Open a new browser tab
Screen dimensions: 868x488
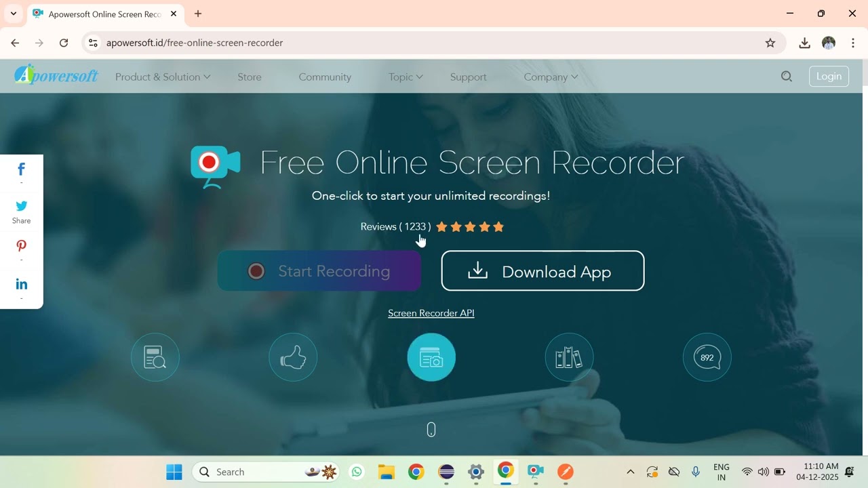pos(198,14)
